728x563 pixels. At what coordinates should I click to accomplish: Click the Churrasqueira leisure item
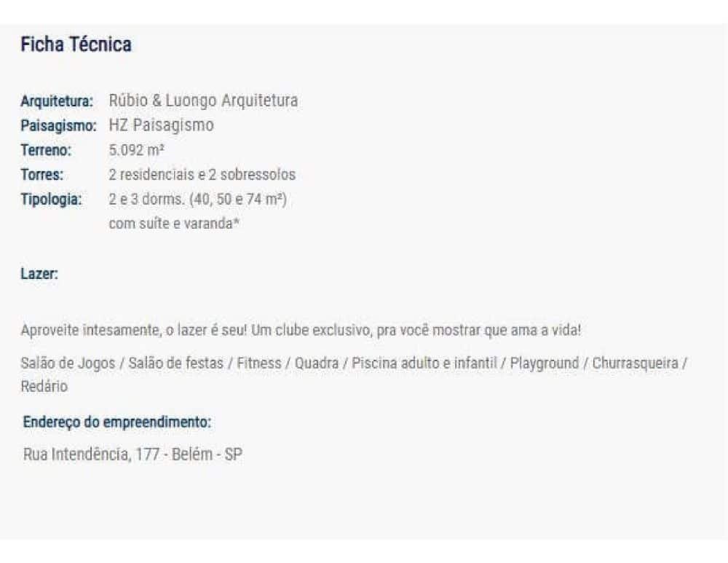coord(635,363)
